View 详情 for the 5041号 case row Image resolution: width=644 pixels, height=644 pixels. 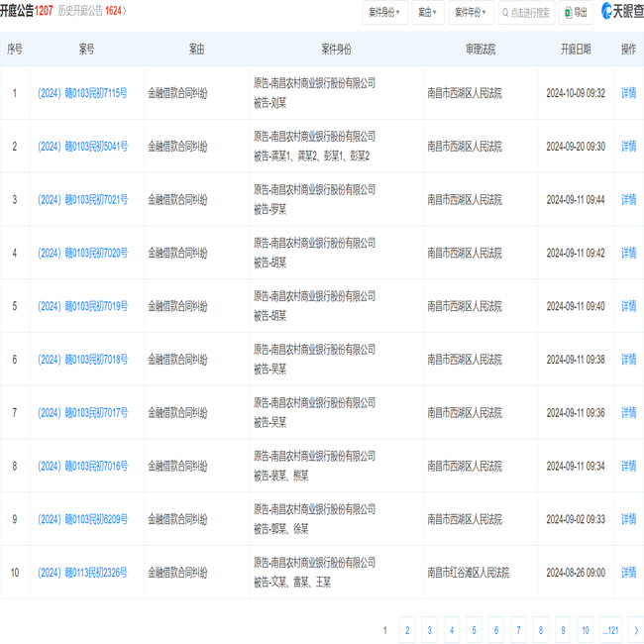[628, 147]
